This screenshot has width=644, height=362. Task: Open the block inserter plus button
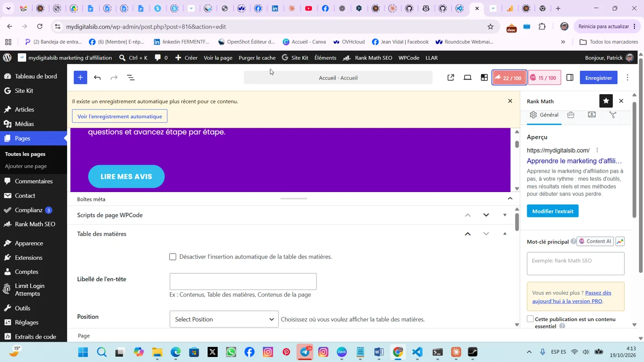(x=80, y=78)
